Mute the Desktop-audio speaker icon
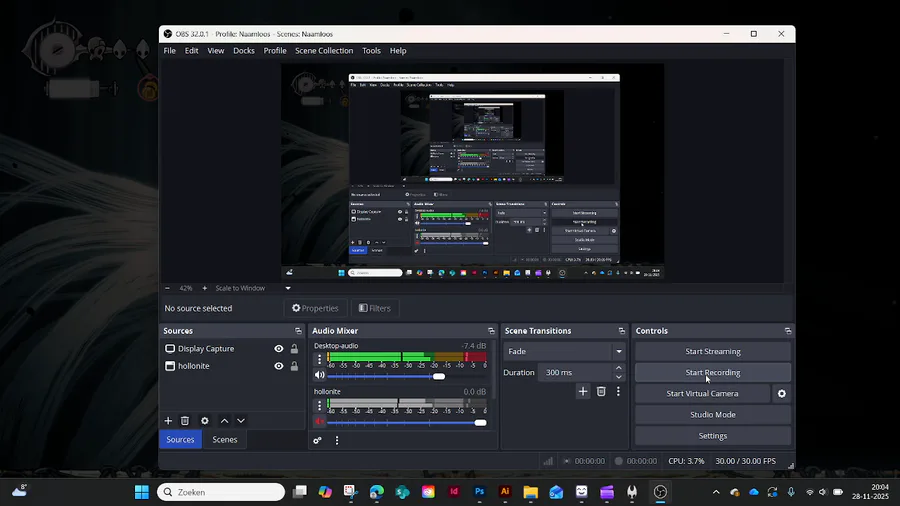 [320, 375]
